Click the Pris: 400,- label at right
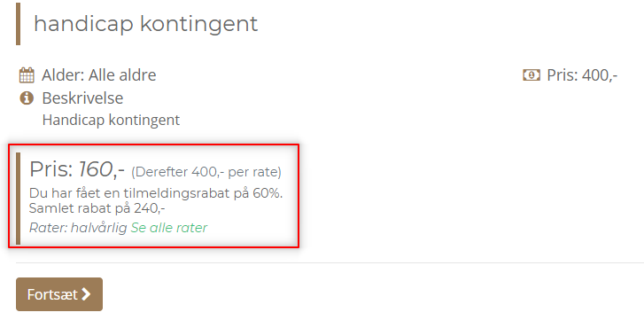The width and height of the screenshot is (644, 328). 582,75
